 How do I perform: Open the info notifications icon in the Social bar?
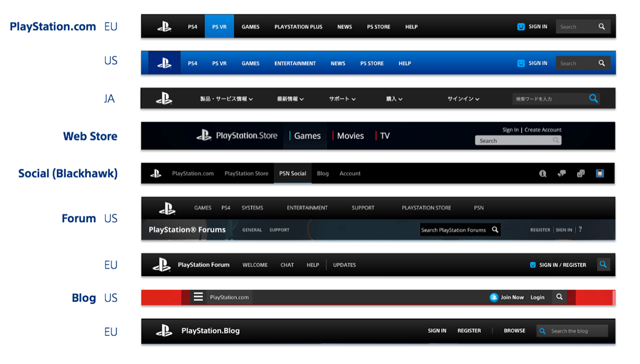tap(543, 173)
